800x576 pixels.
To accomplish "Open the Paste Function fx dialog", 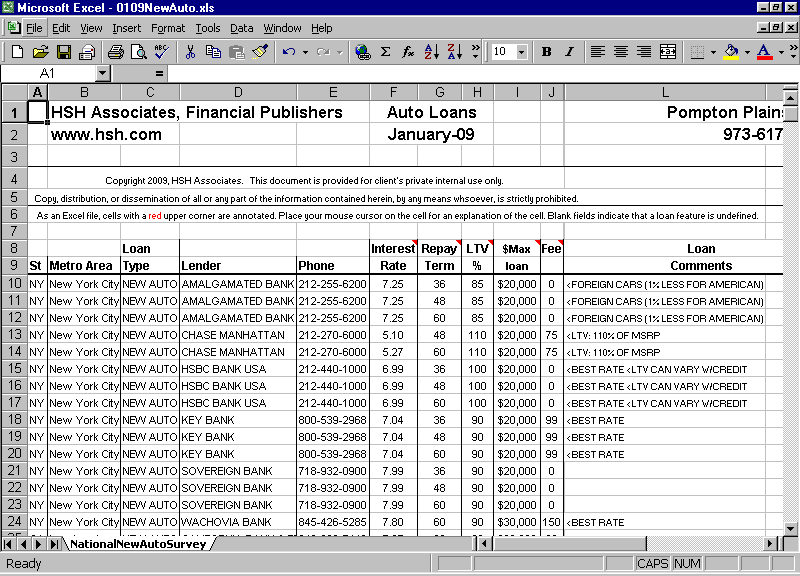I will (x=408, y=52).
